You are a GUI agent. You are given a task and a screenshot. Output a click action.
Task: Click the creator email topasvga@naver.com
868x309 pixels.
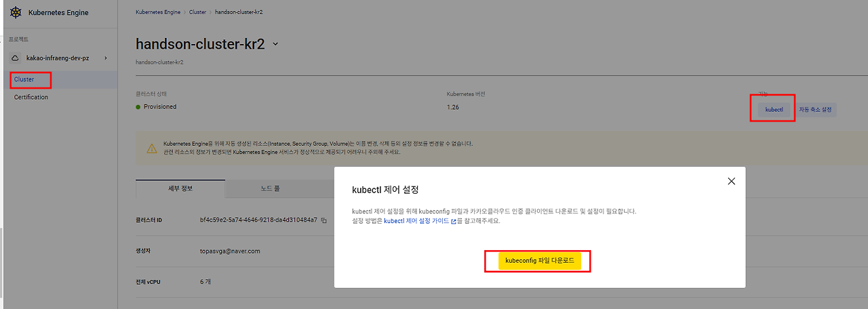(x=230, y=251)
